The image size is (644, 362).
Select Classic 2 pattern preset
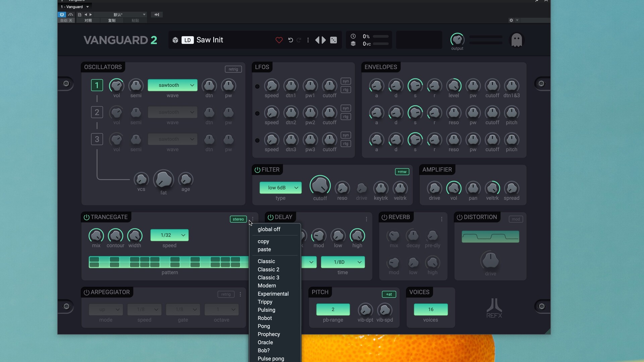[x=268, y=269]
